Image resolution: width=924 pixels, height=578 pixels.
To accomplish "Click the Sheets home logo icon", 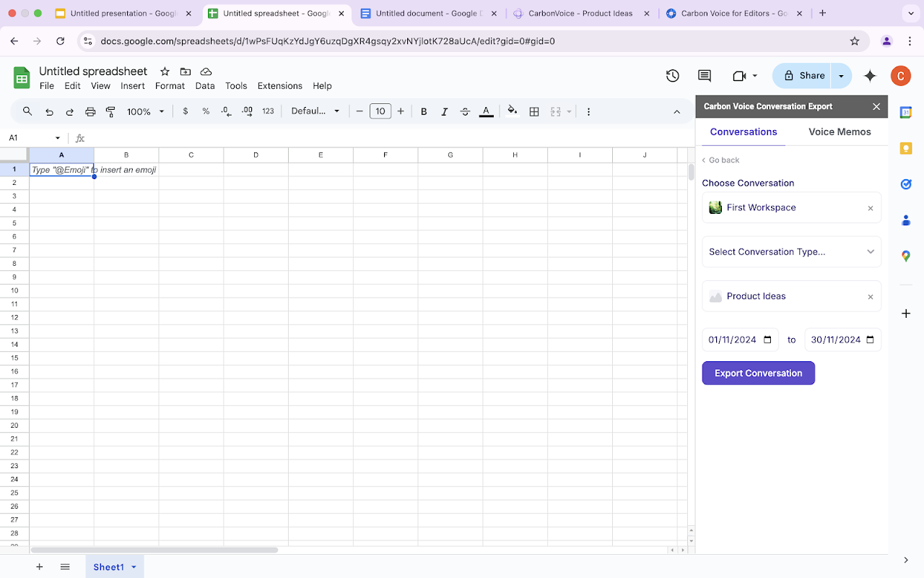I will coord(22,77).
